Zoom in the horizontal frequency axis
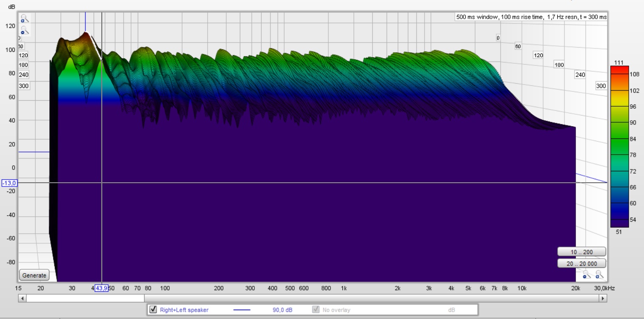644x319 pixels. 599,274
